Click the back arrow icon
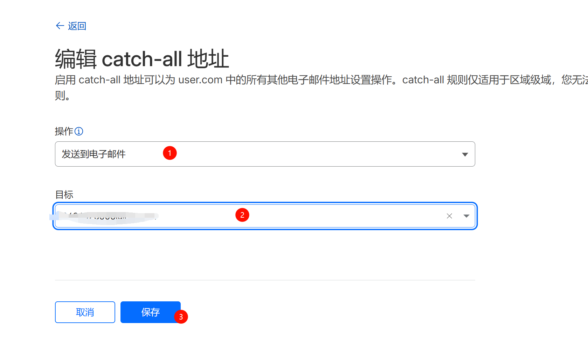 [x=60, y=26]
